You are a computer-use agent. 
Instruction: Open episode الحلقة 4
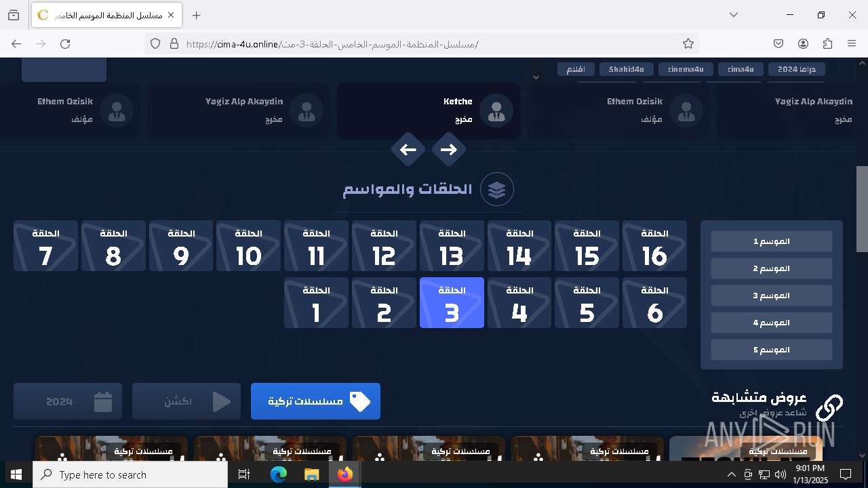pyautogui.click(x=519, y=303)
